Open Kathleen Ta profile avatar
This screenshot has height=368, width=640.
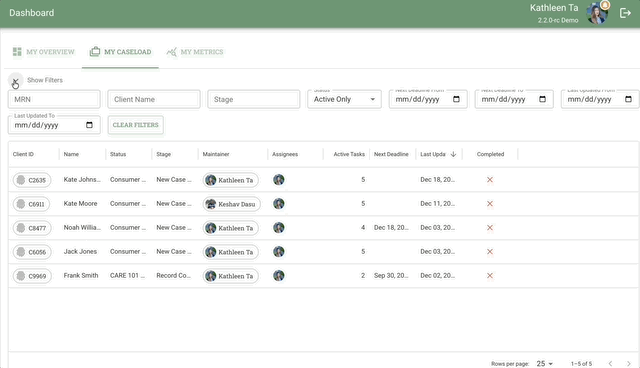596,13
